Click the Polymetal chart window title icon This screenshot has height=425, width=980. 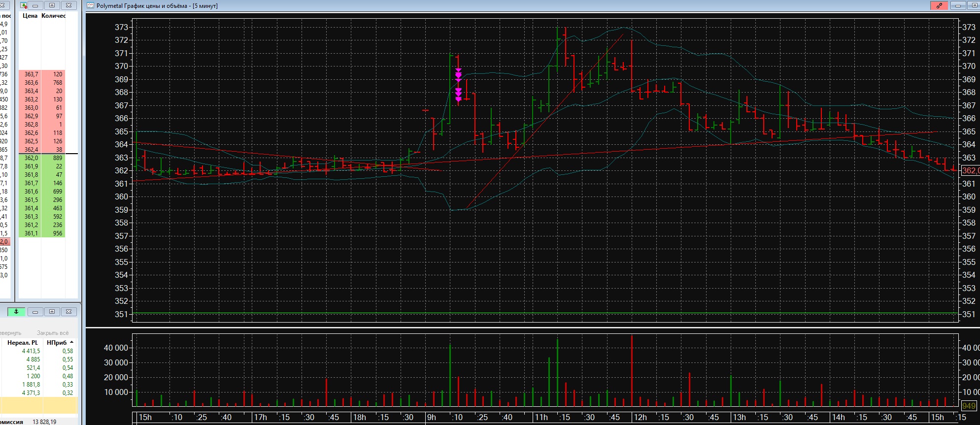91,6
